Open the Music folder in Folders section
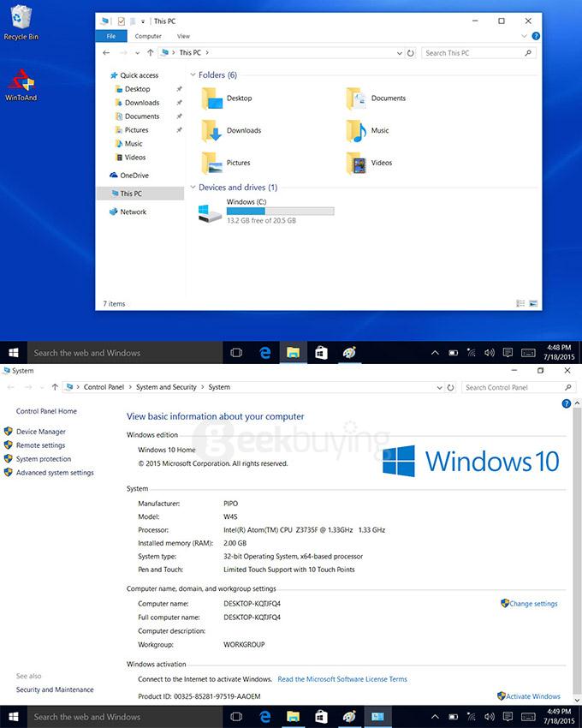Screen dimensions: 582x728 [367, 130]
